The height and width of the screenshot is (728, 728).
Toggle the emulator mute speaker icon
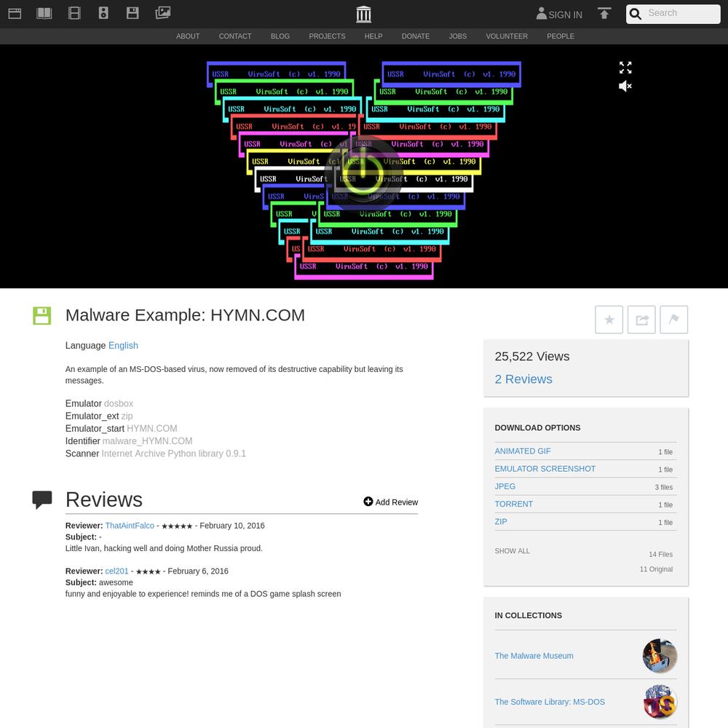(625, 86)
